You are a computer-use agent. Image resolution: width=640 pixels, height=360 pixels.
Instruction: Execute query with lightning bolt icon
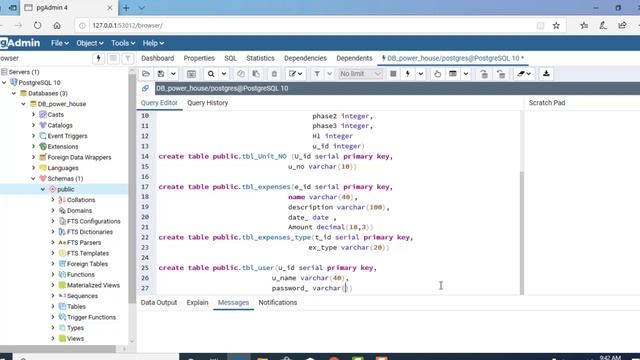click(407, 74)
